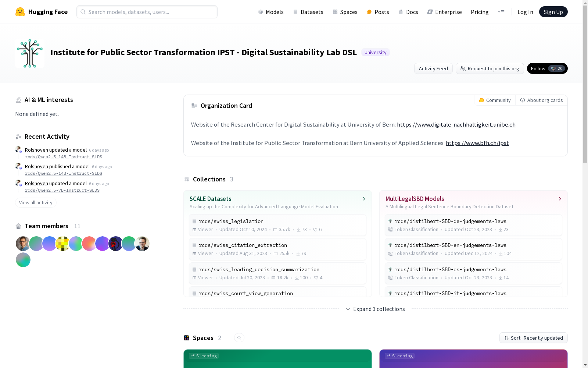Click the sort arrows icon in Sort button
The height and width of the screenshot is (368, 588).
pyautogui.click(x=507, y=338)
